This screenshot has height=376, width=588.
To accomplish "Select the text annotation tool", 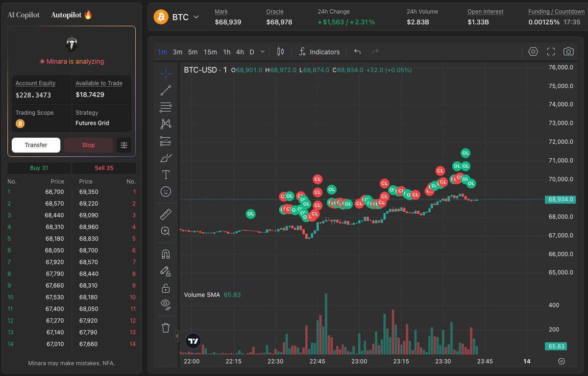I will 166,175.
